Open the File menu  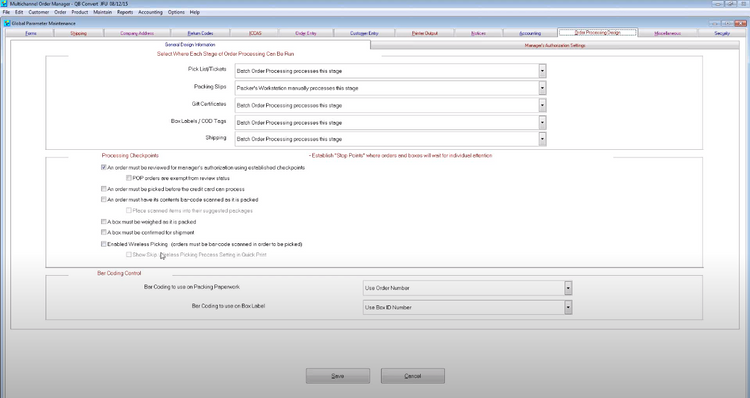coord(6,12)
